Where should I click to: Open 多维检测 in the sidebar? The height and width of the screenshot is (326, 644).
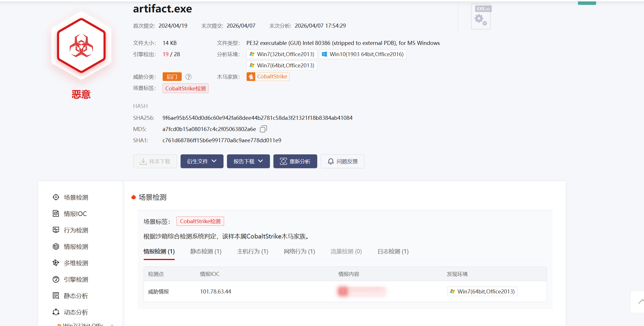pos(76,263)
